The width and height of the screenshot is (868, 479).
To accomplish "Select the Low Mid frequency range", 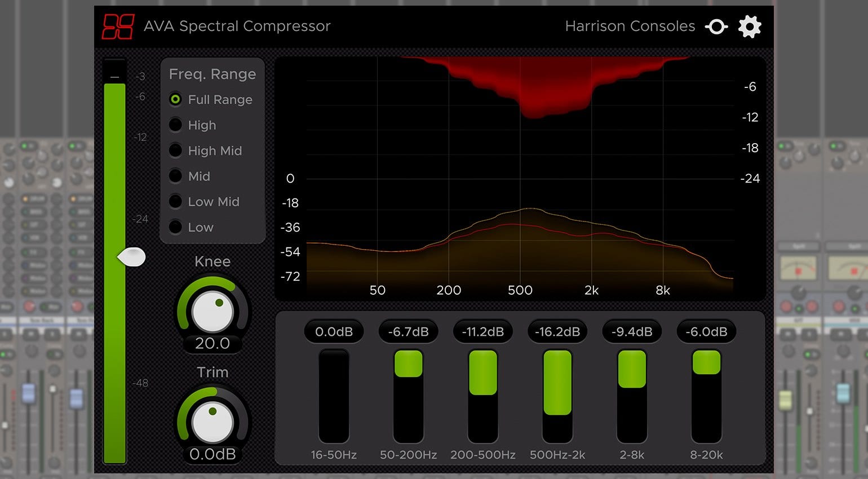I will [x=175, y=202].
